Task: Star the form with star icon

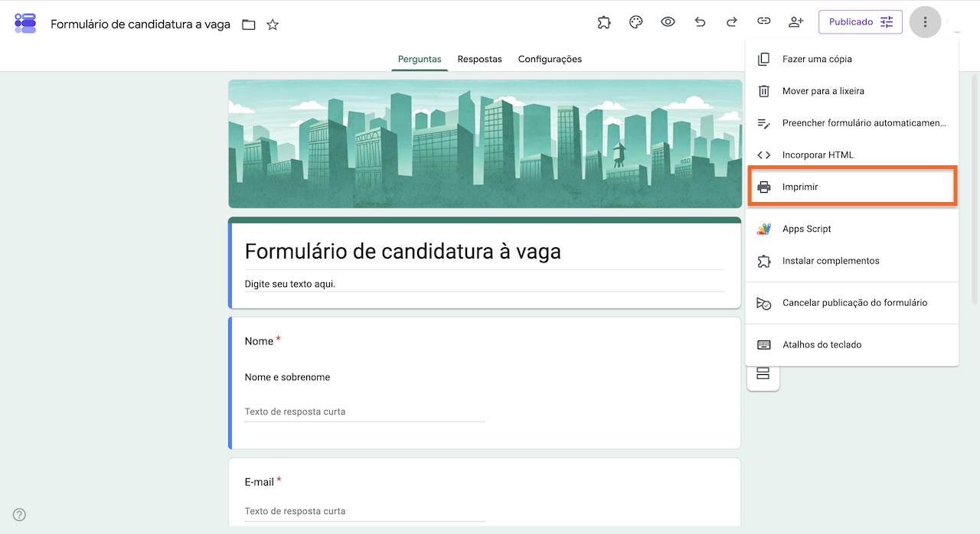Action: (x=273, y=24)
